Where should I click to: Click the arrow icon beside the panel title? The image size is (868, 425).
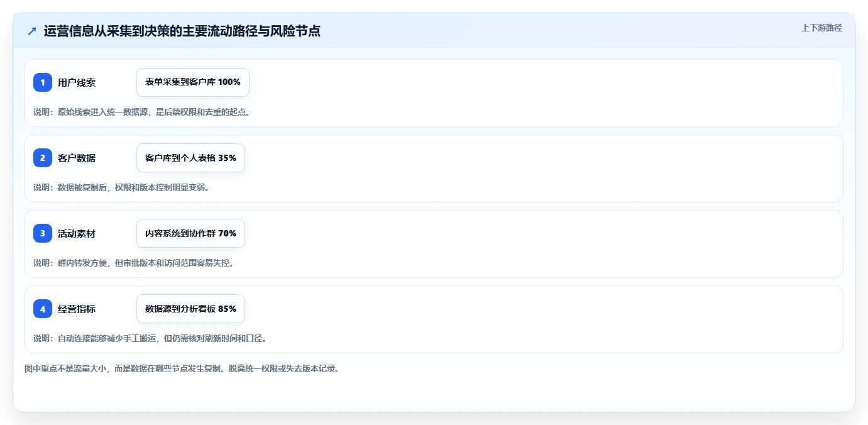click(x=32, y=31)
